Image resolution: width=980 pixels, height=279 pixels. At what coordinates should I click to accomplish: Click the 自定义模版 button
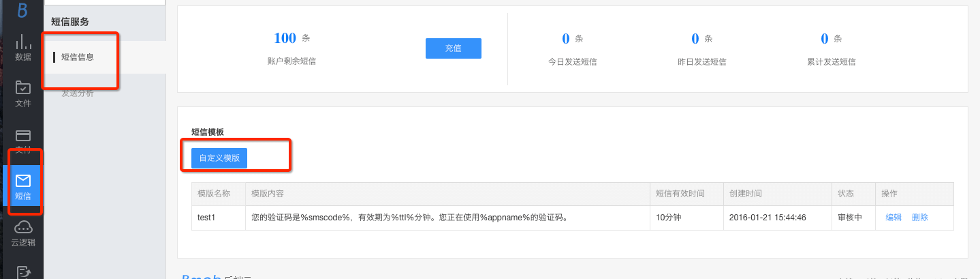pos(219,158)
